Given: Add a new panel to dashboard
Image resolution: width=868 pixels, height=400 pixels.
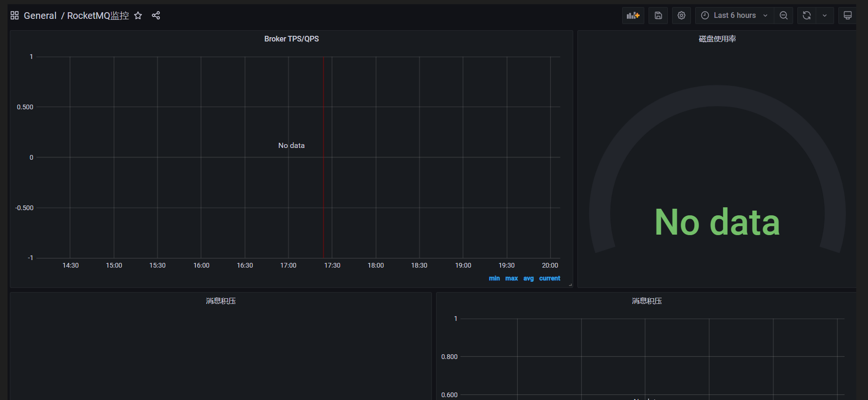Looking at the screenshot, I should (633, 16).
